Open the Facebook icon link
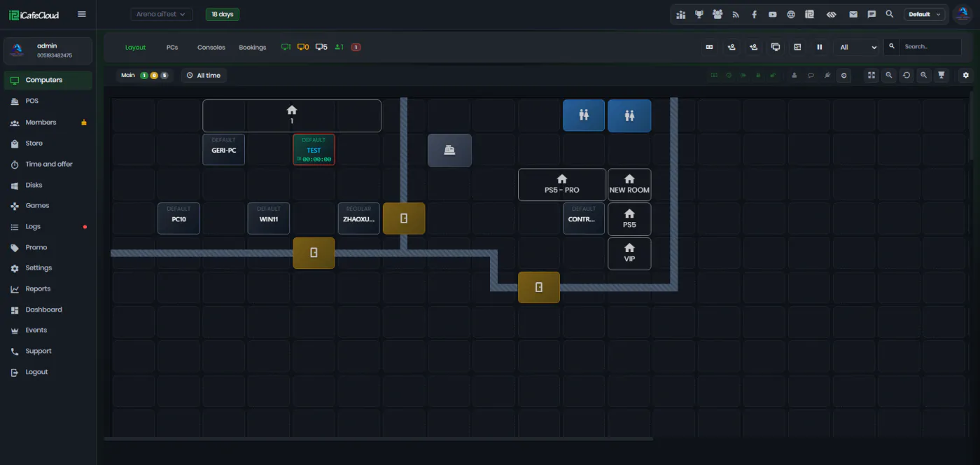 point(754,14)
